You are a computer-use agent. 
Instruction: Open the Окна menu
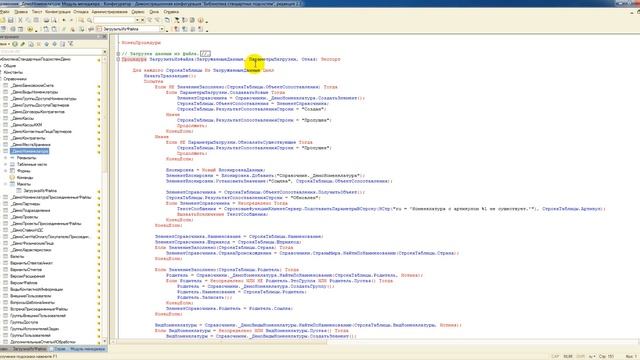click(x=154, y=12)
